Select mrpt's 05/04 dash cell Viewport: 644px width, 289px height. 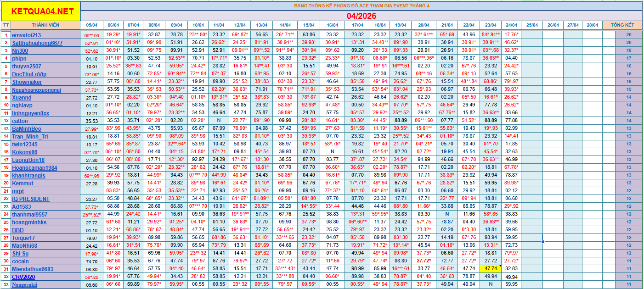(x=91, y=191)
